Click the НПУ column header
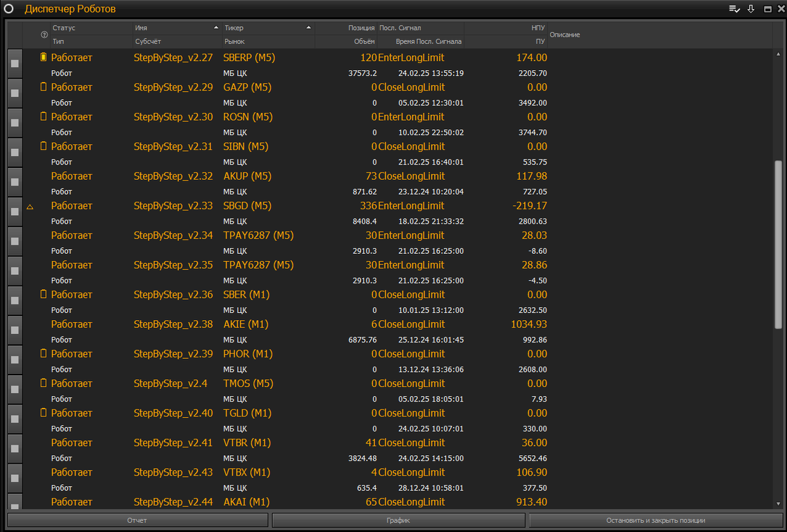The image size is (787, 532). point(538,28)
